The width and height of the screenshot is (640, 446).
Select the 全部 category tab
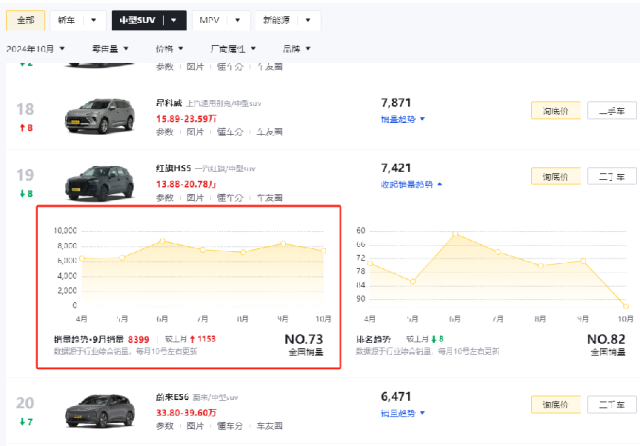25,20
